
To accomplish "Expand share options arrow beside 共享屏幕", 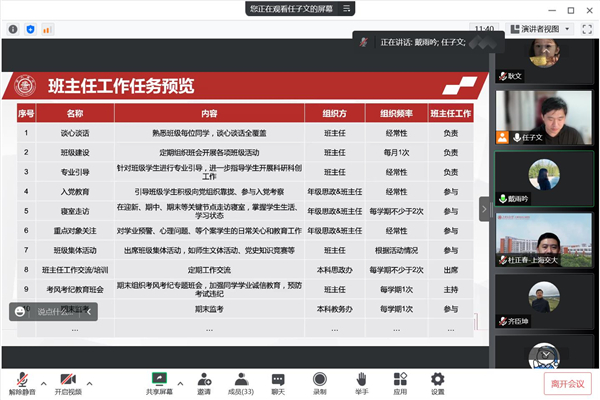I will point(180,382).
